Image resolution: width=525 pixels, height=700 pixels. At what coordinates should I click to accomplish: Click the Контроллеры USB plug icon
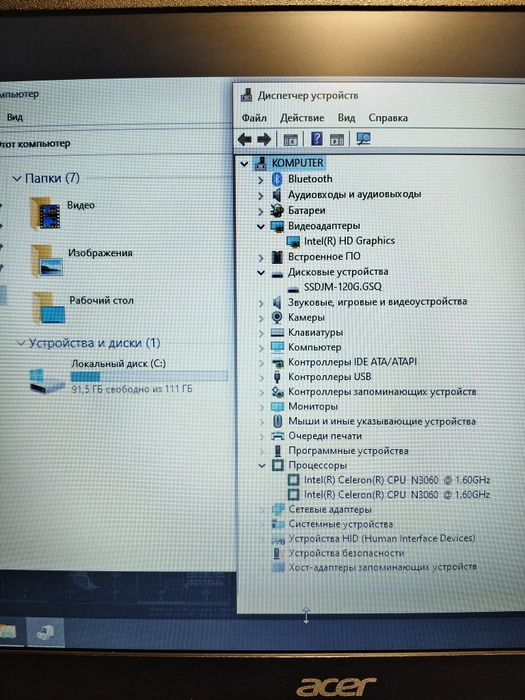[x=277, y=377]
